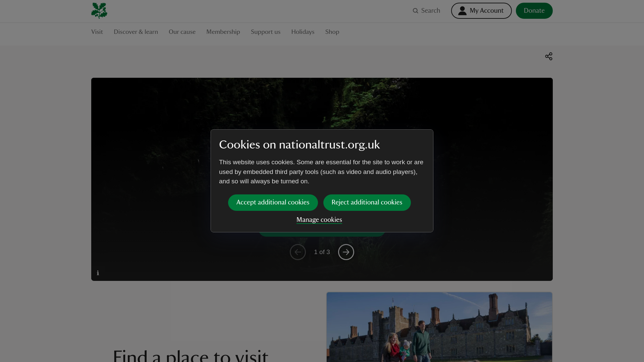Open the Search tool in header
Screen dimensions: 644x362
(426, 11)
